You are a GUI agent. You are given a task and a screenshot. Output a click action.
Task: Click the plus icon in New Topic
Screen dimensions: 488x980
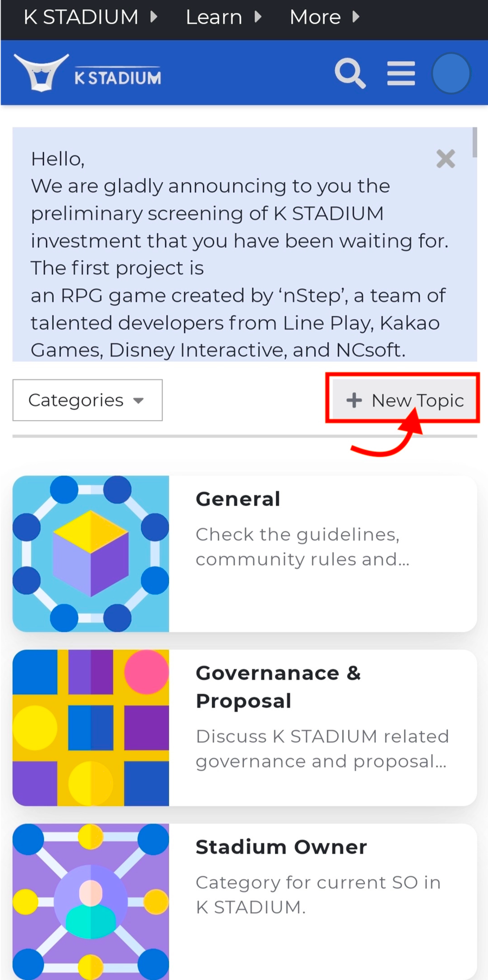click(x=354, y=400)
